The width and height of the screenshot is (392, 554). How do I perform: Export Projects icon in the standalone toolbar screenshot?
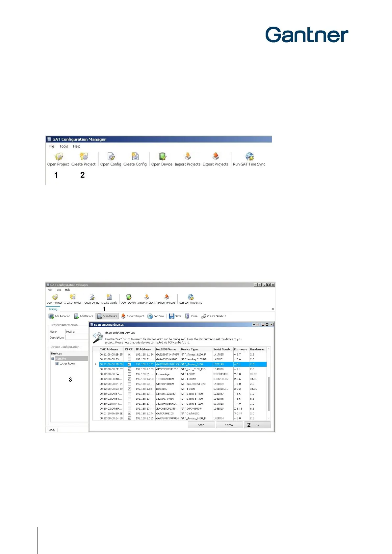(216, 156)
